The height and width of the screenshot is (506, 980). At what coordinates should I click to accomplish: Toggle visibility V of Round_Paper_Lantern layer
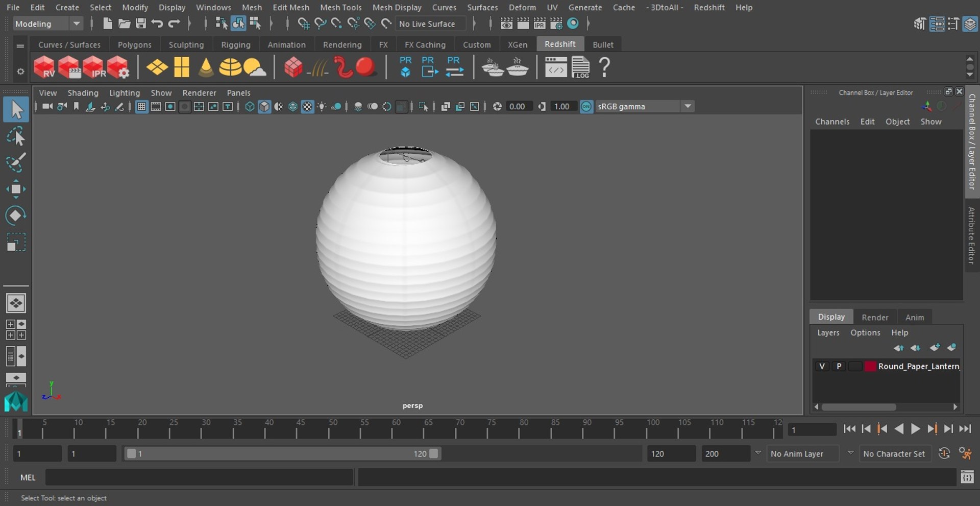coord(822,366)
